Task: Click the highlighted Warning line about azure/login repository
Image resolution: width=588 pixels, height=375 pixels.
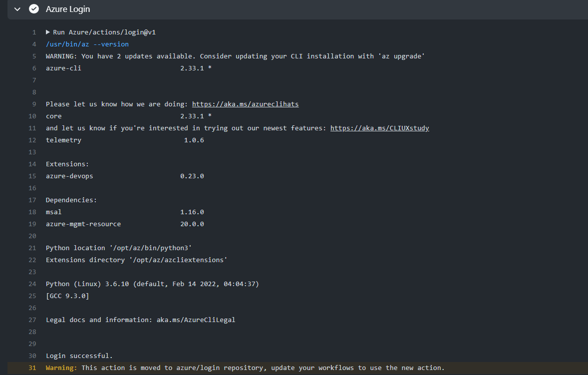Action: 244,368
